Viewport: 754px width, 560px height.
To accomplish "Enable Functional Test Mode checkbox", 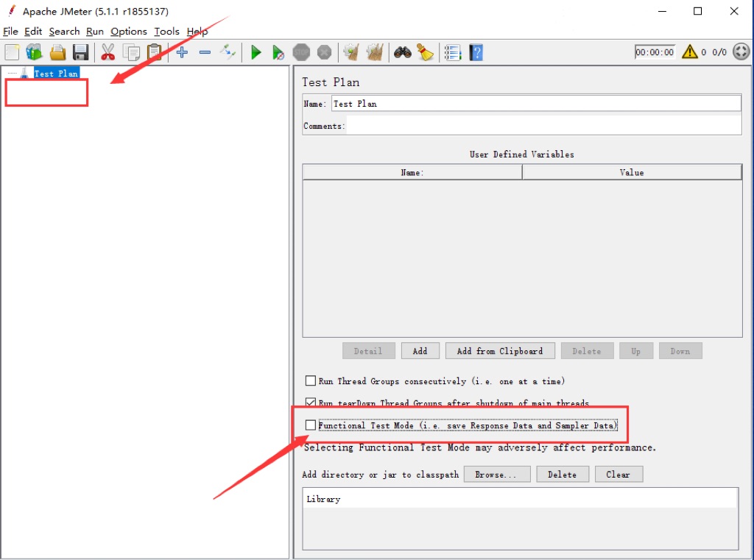I will tap(311, 425).
